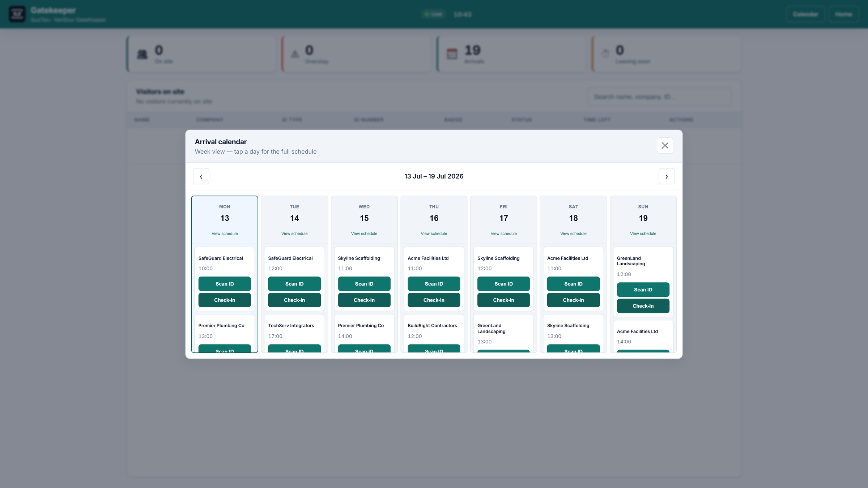
Task: Close the Arrival calendar dialog
Action: (x=665, y=145)
